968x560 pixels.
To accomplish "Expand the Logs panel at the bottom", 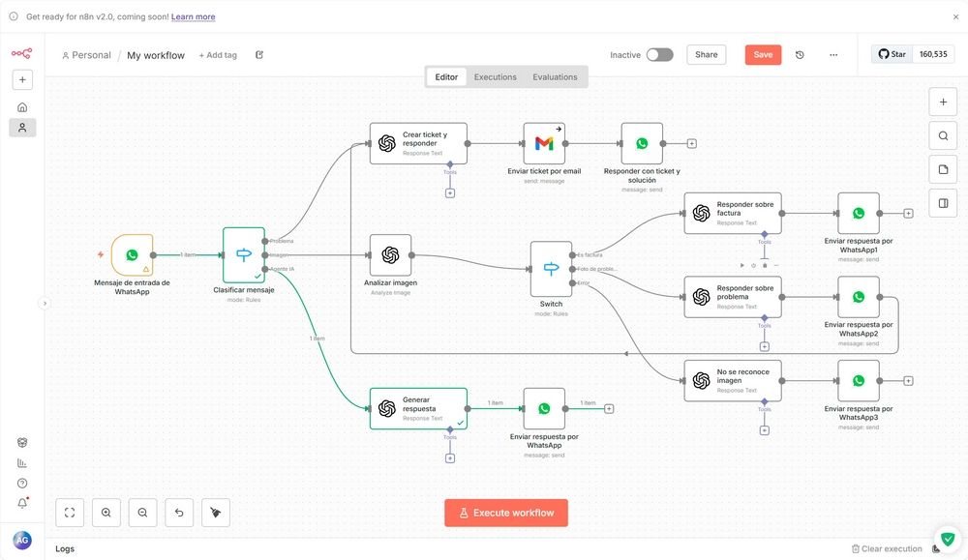I will tap(65, 548).
